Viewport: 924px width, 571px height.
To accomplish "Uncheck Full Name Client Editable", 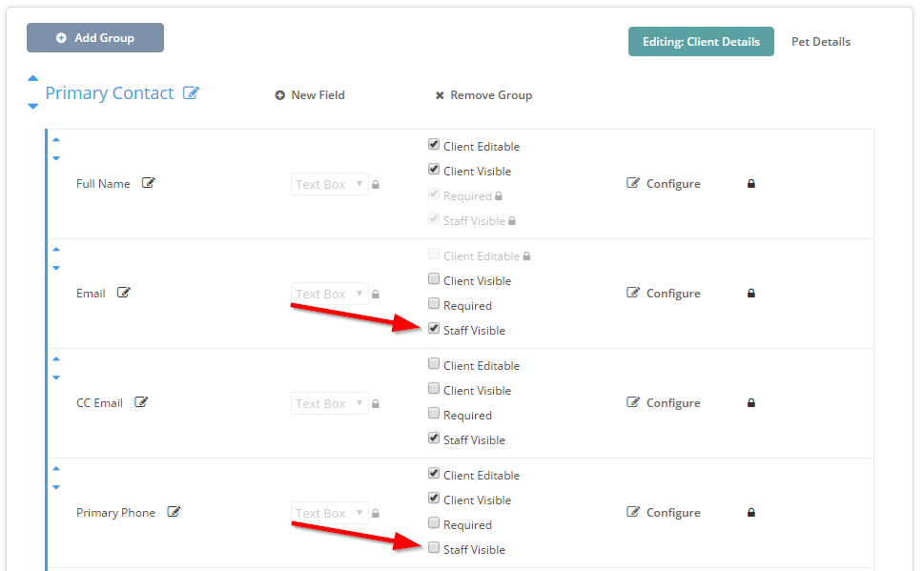I will coord(434,144).
